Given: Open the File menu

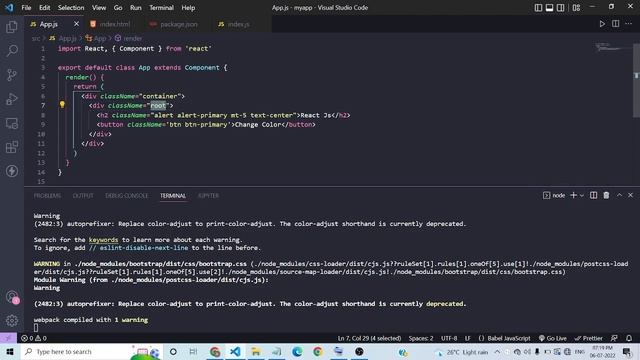Looking at the screenshot, I should [26, 7].
